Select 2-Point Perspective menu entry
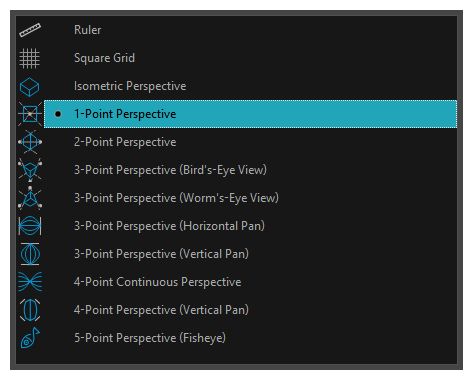This screenshot has width=473, height=380. pyautogui.click(x=250, y=142)
